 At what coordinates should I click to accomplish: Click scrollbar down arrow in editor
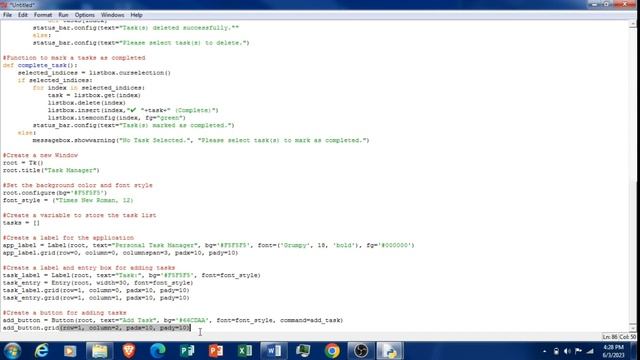[x=633, y=327]
